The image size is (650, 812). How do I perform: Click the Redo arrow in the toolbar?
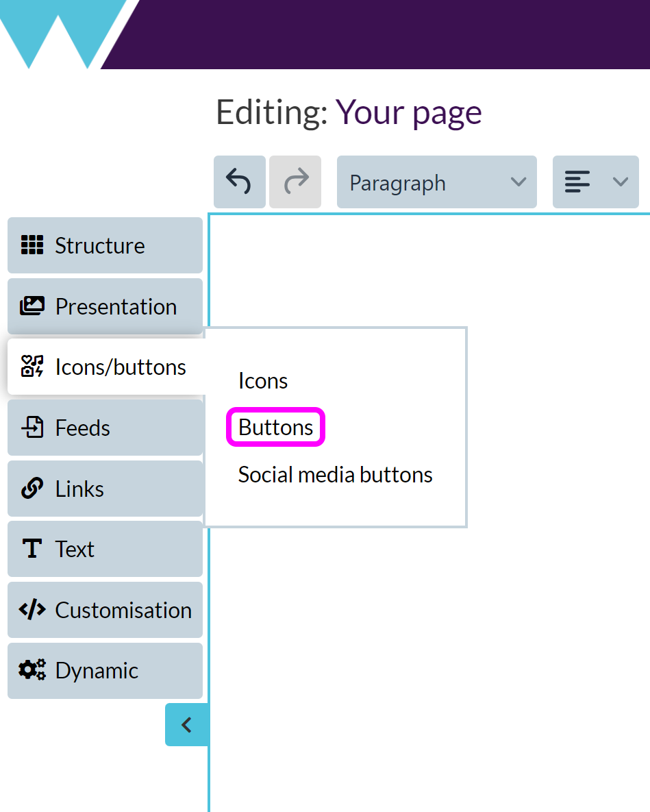295,182
